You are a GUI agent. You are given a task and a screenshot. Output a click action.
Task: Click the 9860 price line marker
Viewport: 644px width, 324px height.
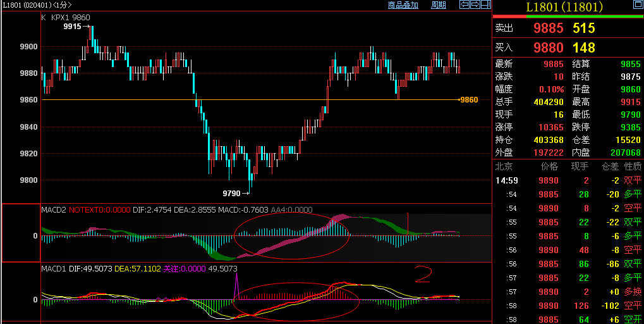coord(468,100)
